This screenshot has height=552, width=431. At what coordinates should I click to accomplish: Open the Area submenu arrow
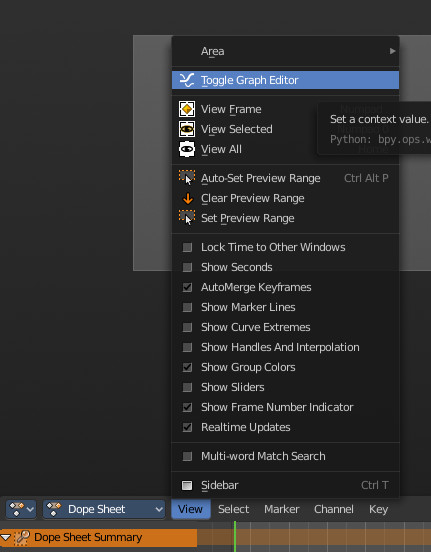tap(392, 51)
